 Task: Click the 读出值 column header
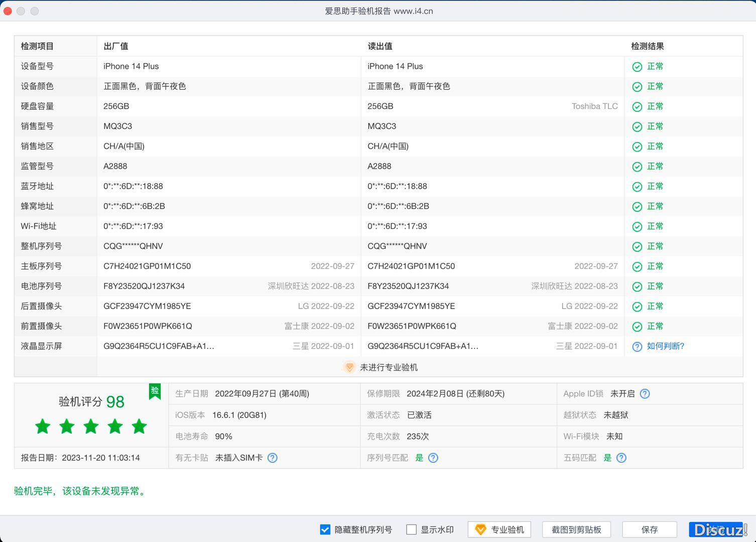tap(380, 46)
